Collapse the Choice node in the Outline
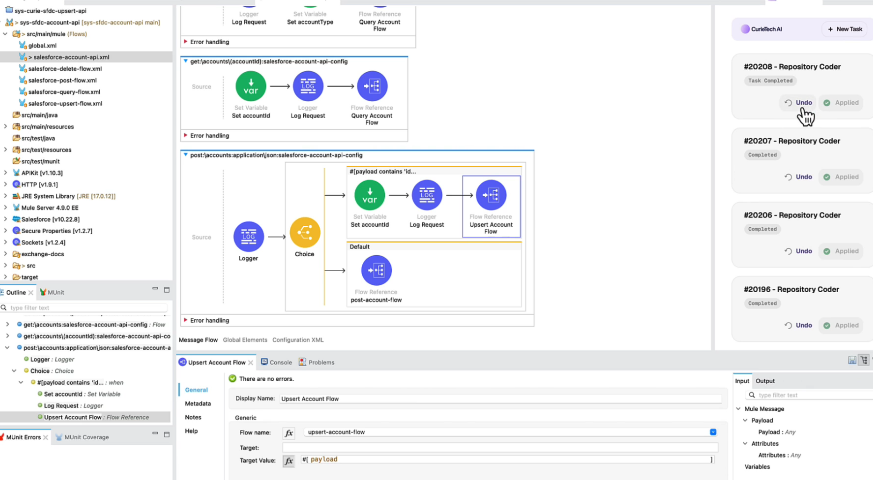This screenshot has width=873, height=480. pyautogui.click(x=14, y=371)
